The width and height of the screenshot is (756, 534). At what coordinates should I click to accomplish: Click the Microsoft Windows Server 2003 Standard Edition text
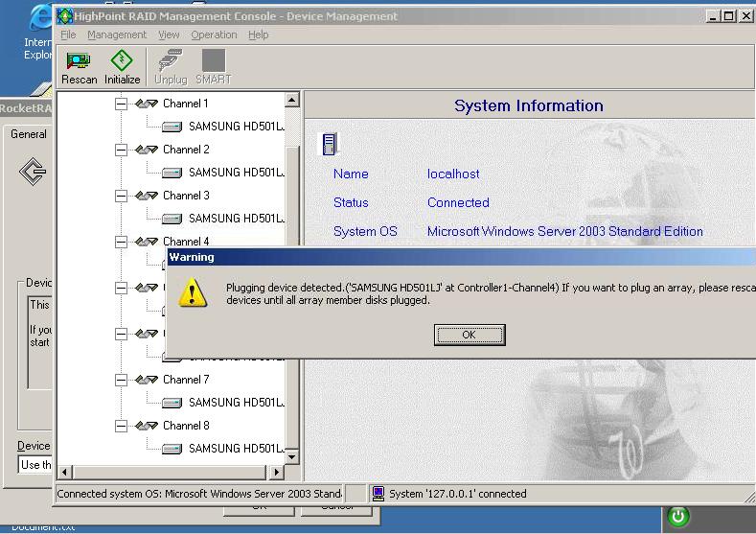tap(565, 232)
